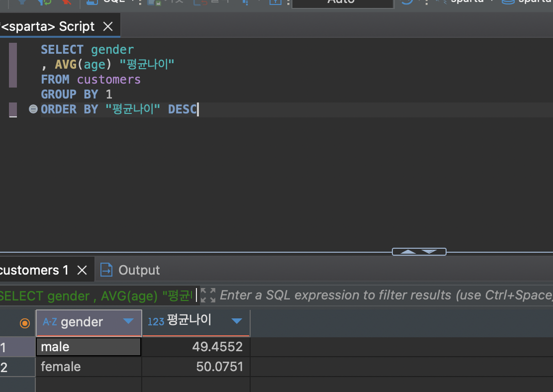Click the 123 type icon in 평균나이 header
553x392 pixels.
[156, 322]
